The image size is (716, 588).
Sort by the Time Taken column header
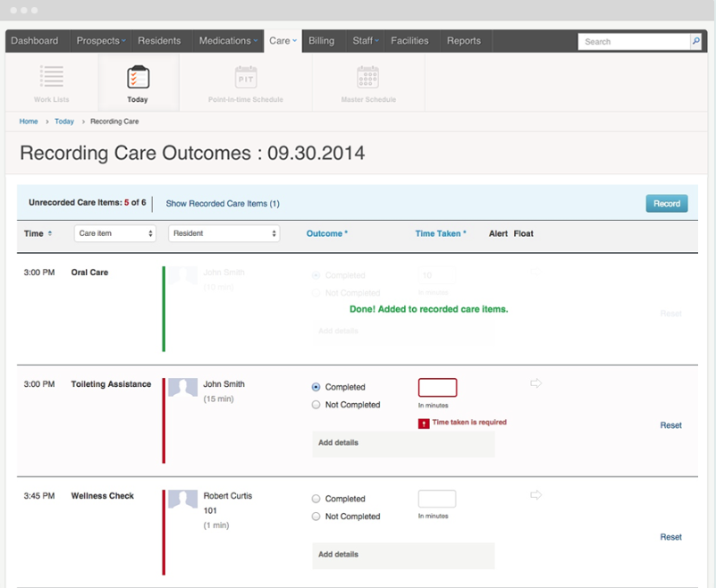pyautogui.click(x=441, y=234)
